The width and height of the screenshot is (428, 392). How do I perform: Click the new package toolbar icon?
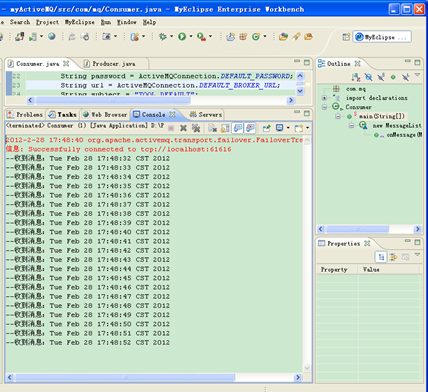[x=243, y=37]
